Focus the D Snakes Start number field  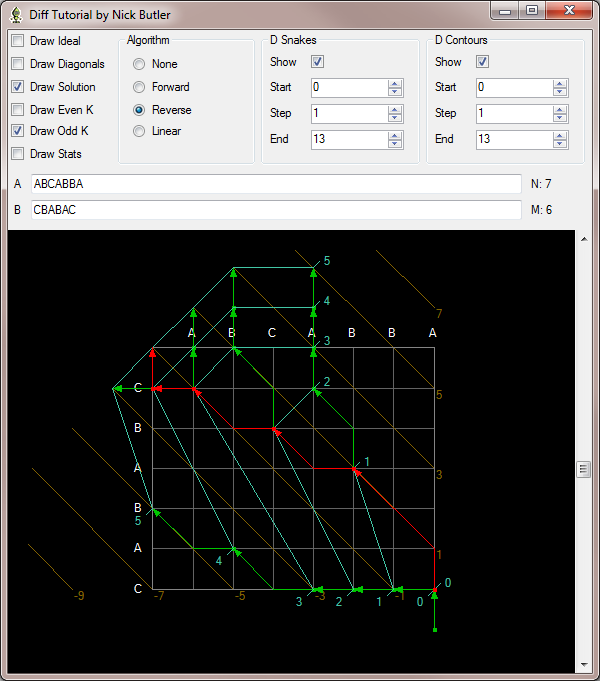click(349, 88)
